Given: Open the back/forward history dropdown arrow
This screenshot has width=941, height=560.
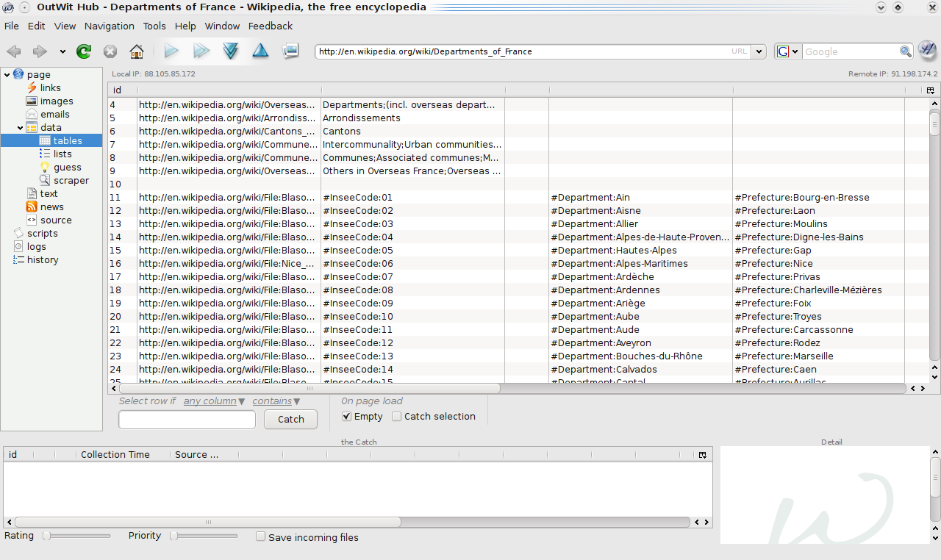Looking at the screenshot, I should [62, 52].
